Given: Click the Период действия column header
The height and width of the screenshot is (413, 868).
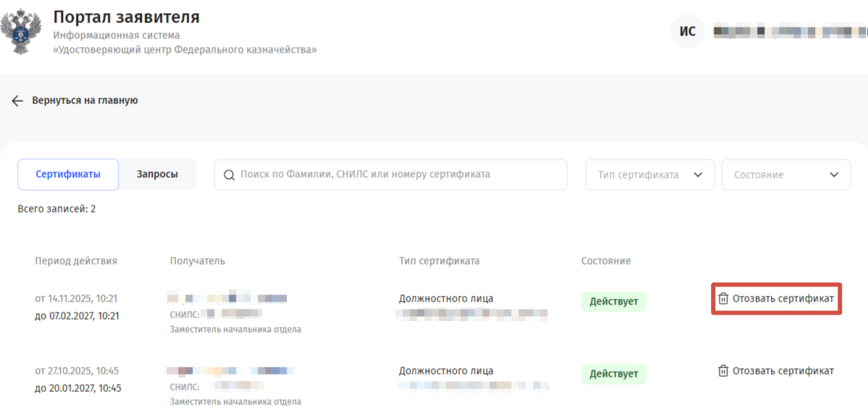Looking at the screenshot, I should 76,261.
